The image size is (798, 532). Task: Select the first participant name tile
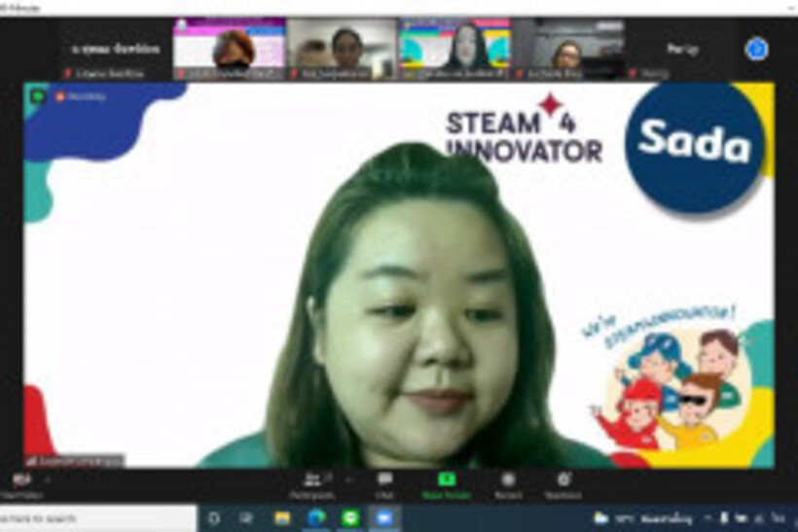coord(116,50)
